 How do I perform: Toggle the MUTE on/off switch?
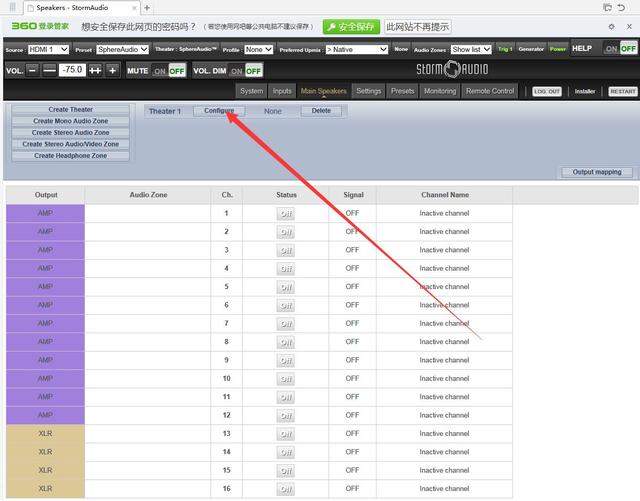pyautogui.click(x=169, y=71)
